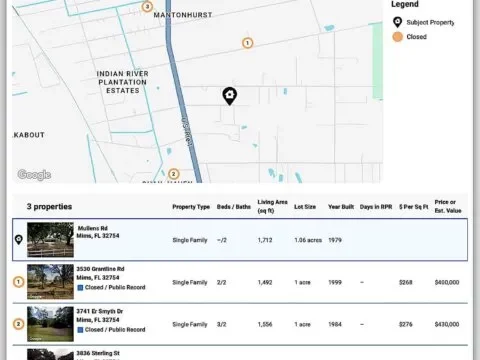This screenshot has height=360, width=480.
Task: Click the circled 2 badge beside Er Smyth Dr
Action: pyautogui.click(x=19, y=324)
